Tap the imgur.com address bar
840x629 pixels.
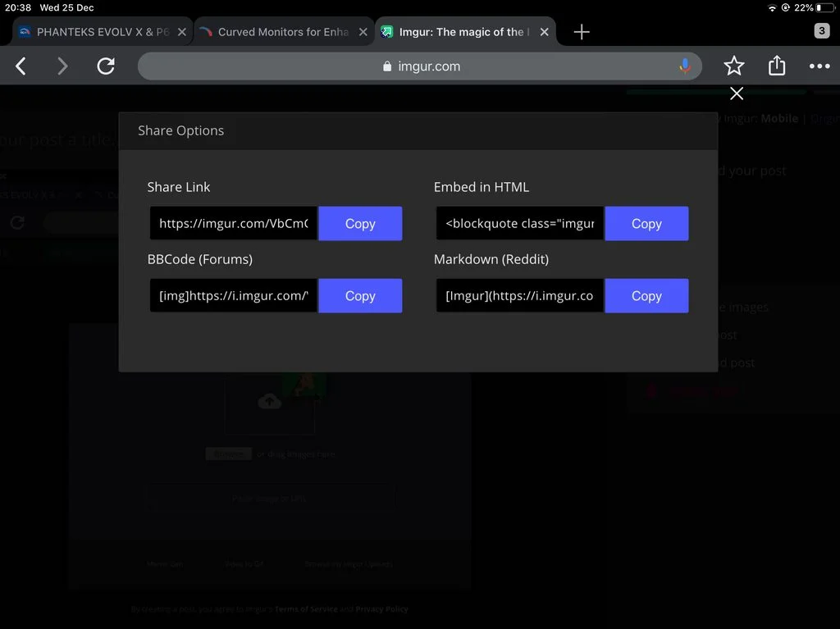tap(420, 66)
